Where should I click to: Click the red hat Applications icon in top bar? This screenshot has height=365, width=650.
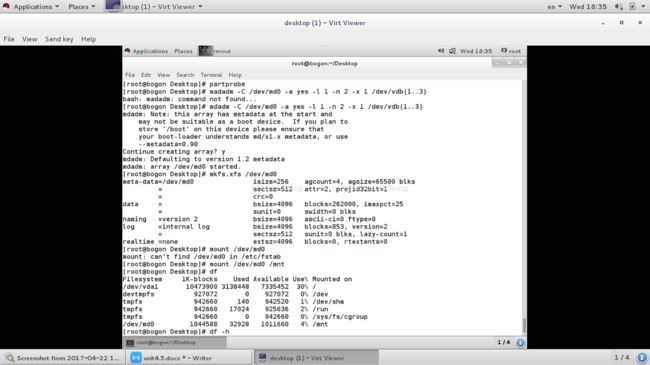click(6, 6)
